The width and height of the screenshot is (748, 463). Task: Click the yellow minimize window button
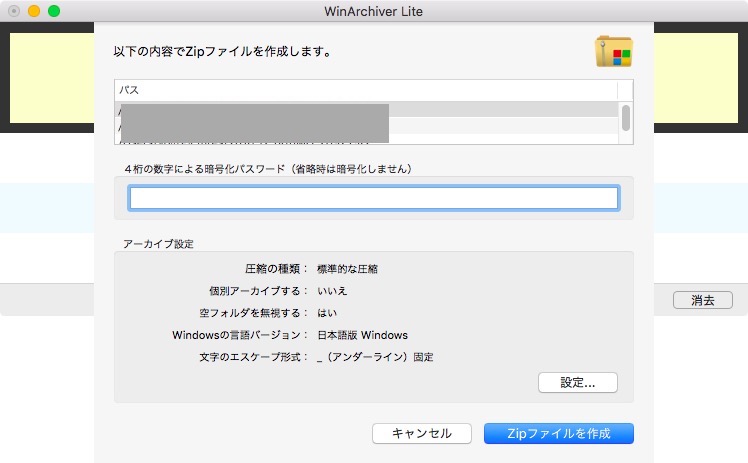tap(34, 11)
